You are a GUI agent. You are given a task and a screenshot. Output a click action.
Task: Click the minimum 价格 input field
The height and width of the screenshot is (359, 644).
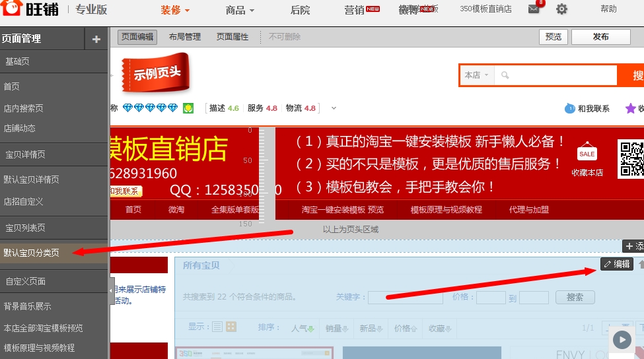tap(491, 298)
